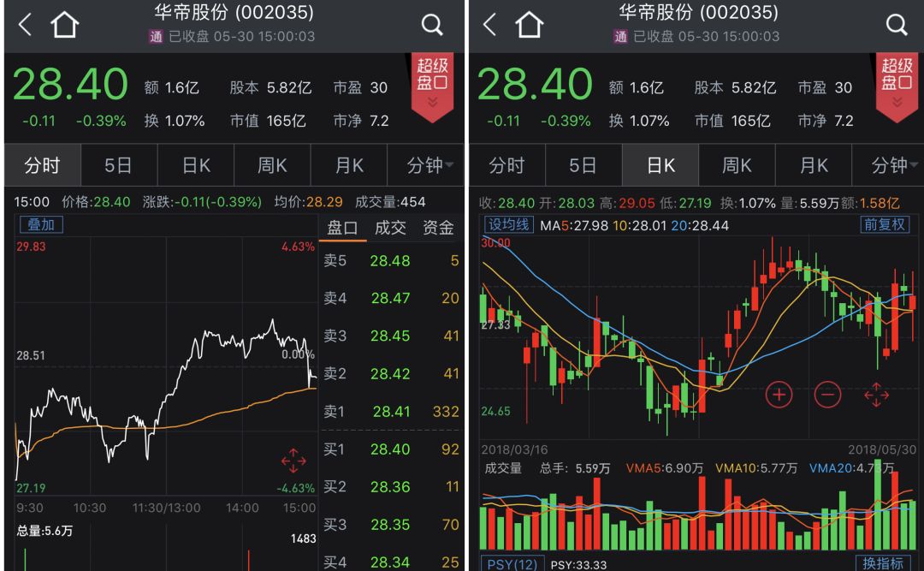Open search magnifier in left panel
Viewport: 924px width, 571px height.
(x=432, y=25)
